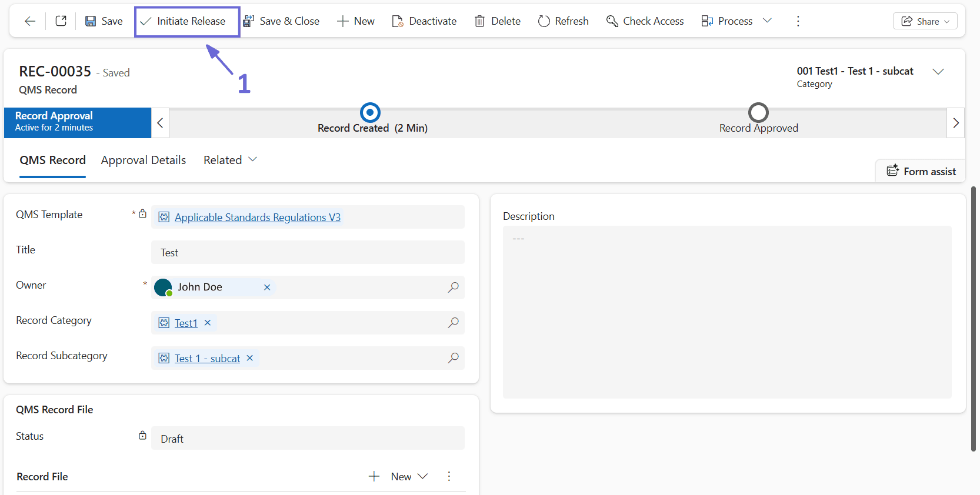
Task: Click the QMS Record File heading
Action: click(55, 410)
